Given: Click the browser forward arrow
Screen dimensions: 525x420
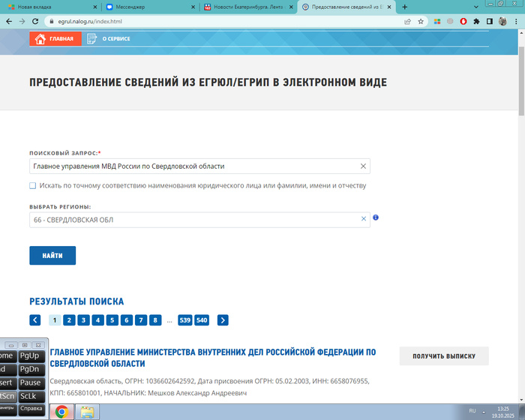Looking at the screenshot, I should 22,22.
